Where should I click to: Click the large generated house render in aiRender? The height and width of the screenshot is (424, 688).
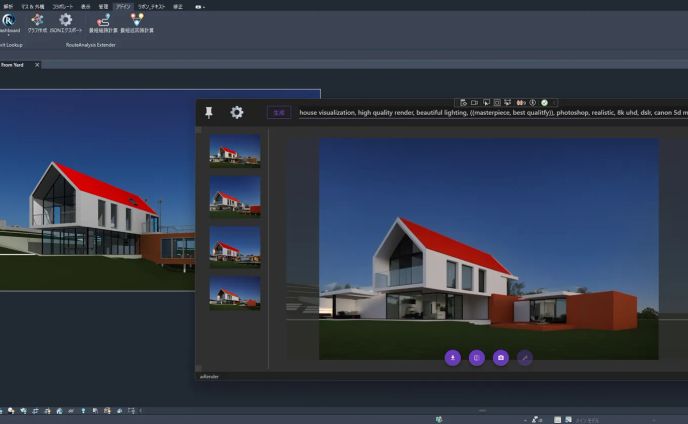(488, 249)
